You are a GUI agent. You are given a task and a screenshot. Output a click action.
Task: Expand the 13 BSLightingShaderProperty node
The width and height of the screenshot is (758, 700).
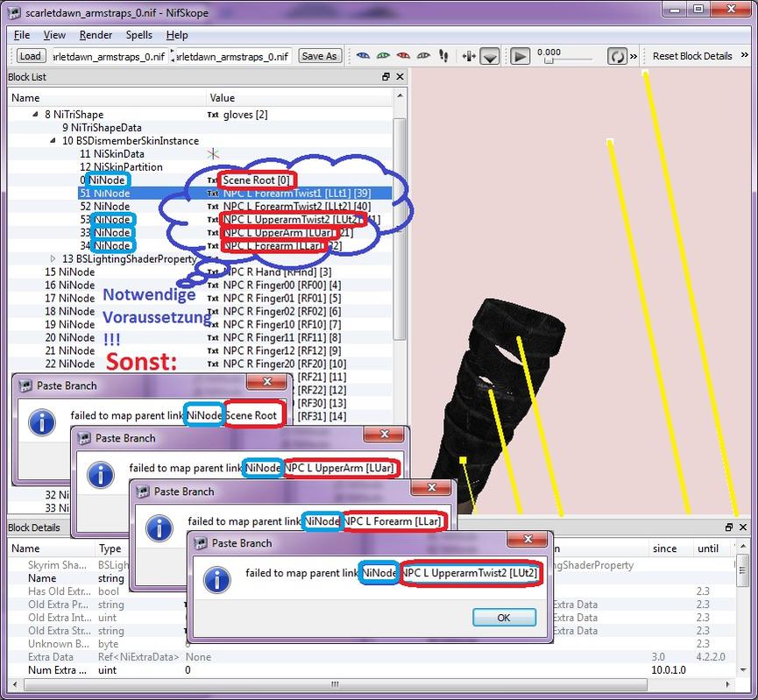53,259
